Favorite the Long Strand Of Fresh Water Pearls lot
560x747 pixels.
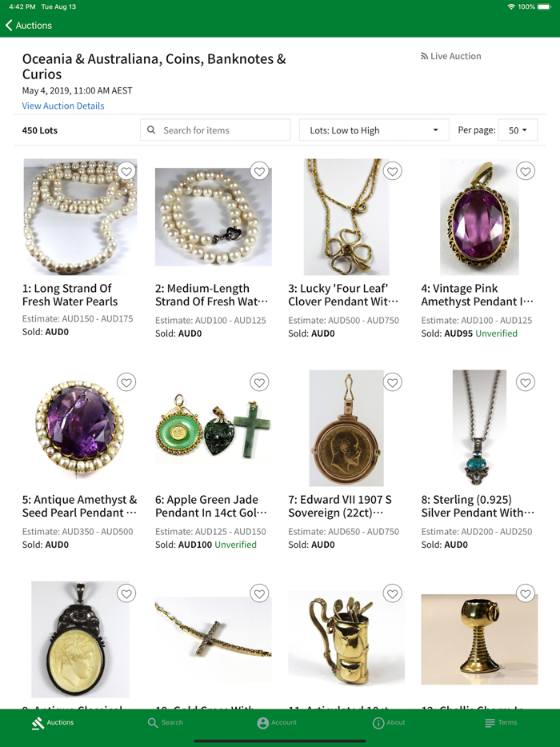tap(126, 171)
